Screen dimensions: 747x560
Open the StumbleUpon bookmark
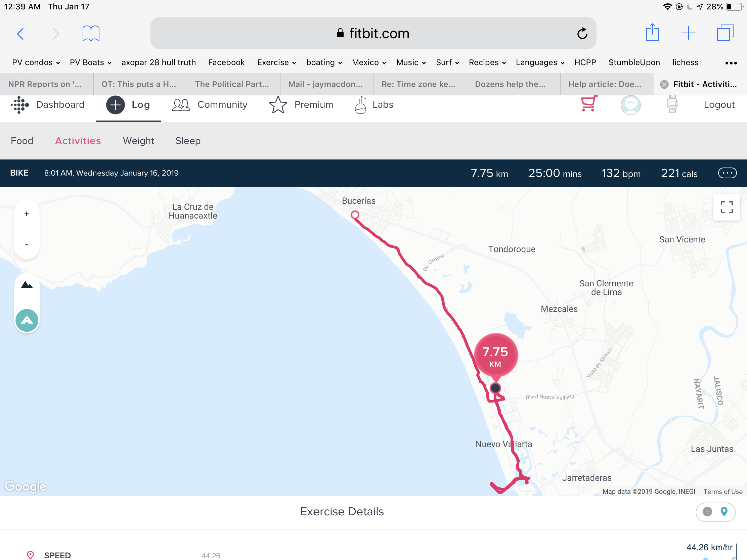point(634,63)
